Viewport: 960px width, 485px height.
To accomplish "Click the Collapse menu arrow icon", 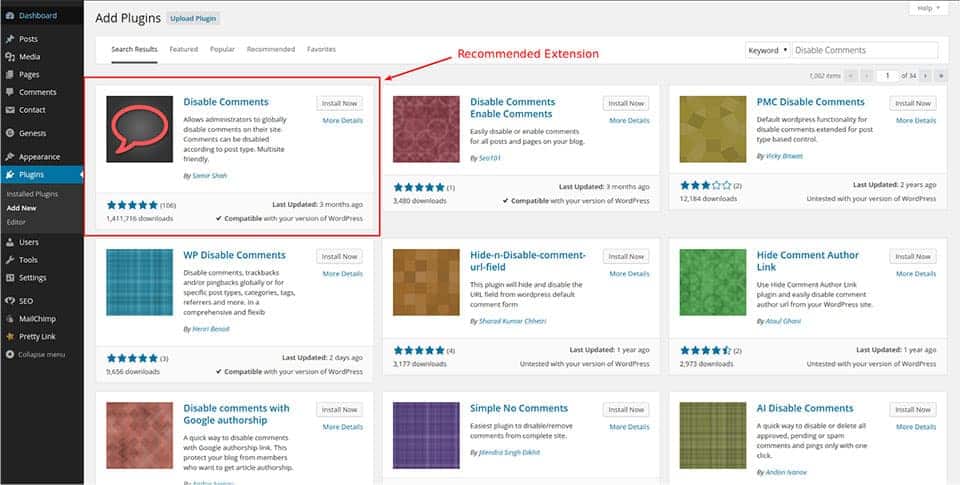I will pyautogui.click(x=10, y=355).
